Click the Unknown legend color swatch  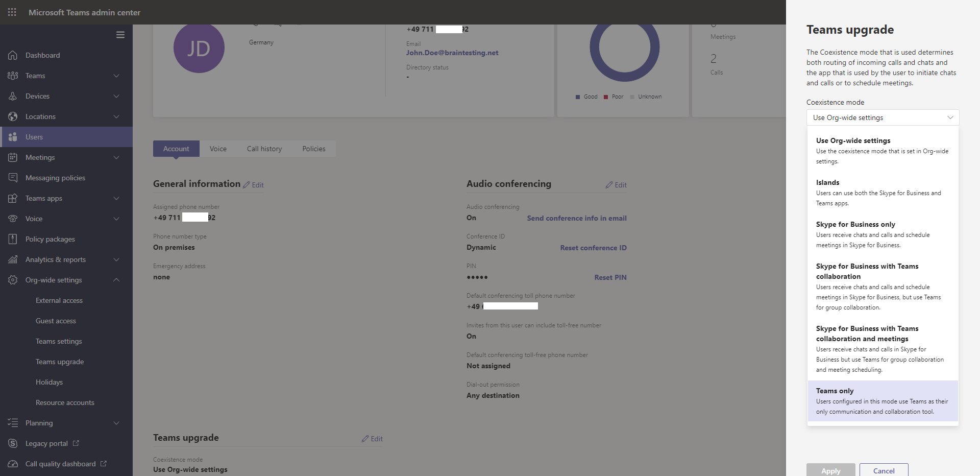point(632,97)
